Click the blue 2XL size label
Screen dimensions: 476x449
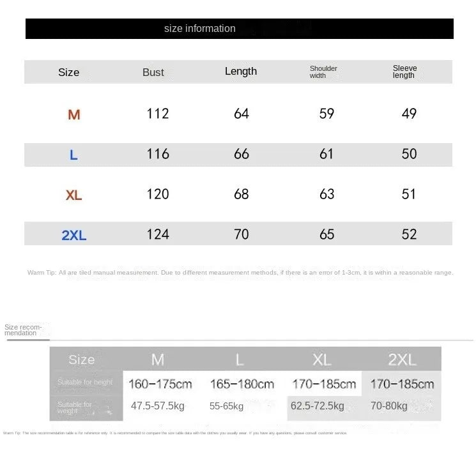(73, 235)
